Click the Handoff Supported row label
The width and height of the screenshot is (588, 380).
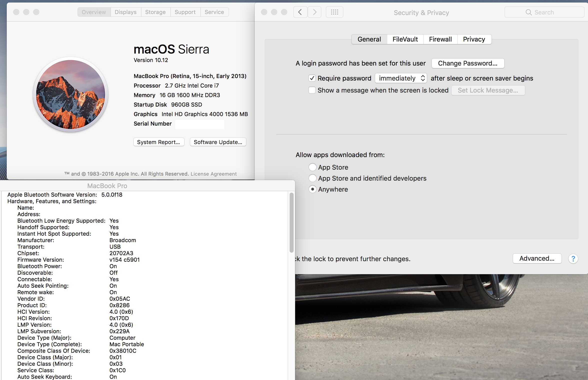(x=43, y=227)
